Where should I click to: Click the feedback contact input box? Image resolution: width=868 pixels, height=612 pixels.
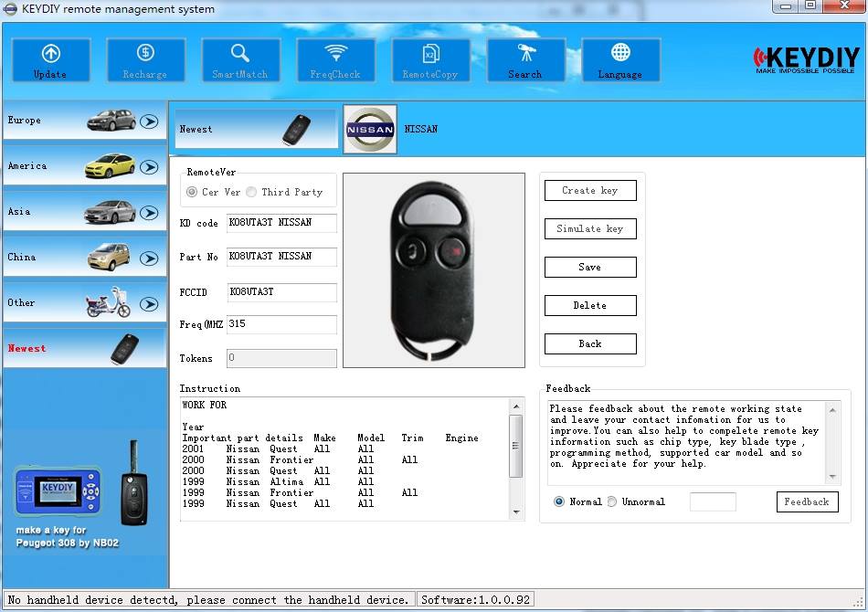point(713,501)
